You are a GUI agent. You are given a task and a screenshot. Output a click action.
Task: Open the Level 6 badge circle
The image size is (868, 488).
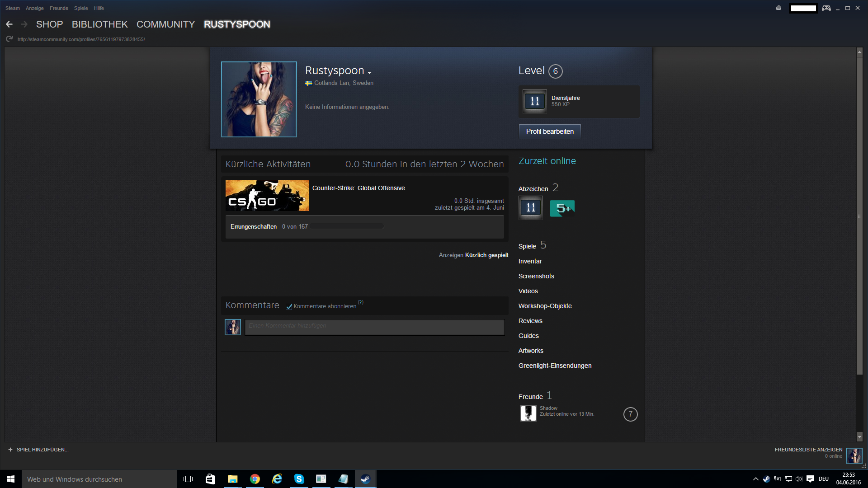pos(556,71)
